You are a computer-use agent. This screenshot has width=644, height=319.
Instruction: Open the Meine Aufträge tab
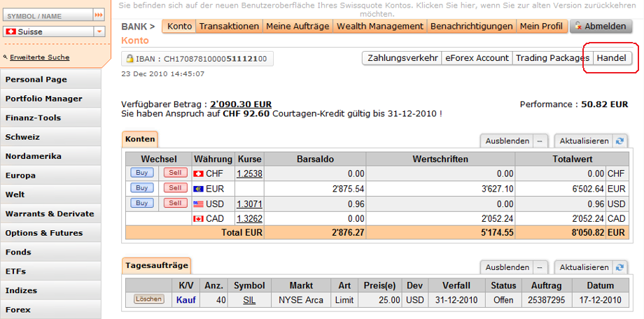click(x=297, y=27)
